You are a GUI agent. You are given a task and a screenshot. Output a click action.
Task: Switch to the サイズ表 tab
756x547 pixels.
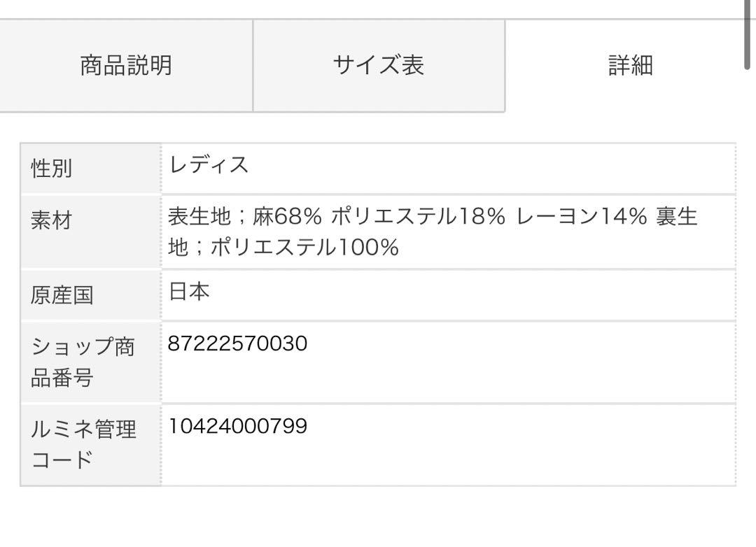point(379,66)
